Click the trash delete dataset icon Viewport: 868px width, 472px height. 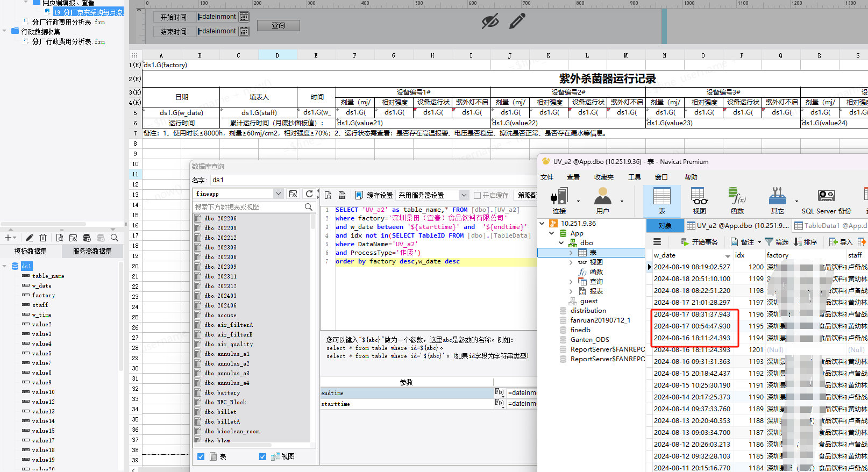click(x=43, y=238)
